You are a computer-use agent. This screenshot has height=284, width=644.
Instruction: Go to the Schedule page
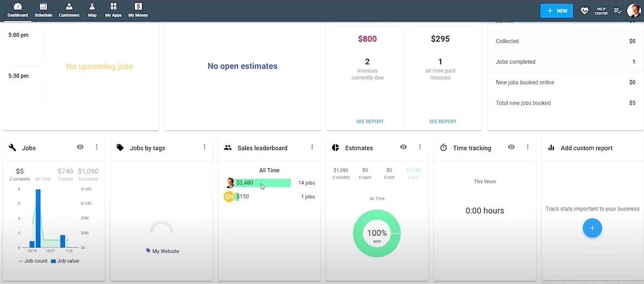click(x=43, y=10)
